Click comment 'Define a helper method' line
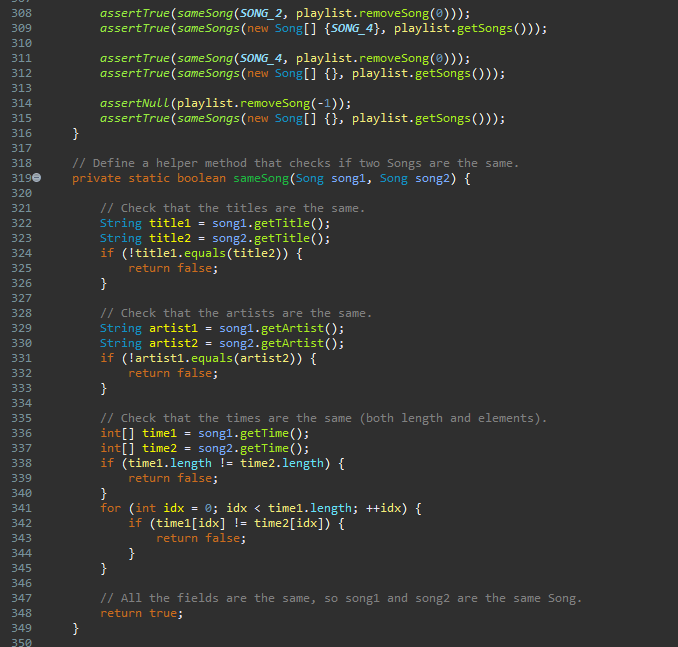The width and height of the screenshot is (678, 647). pos(295,163)
